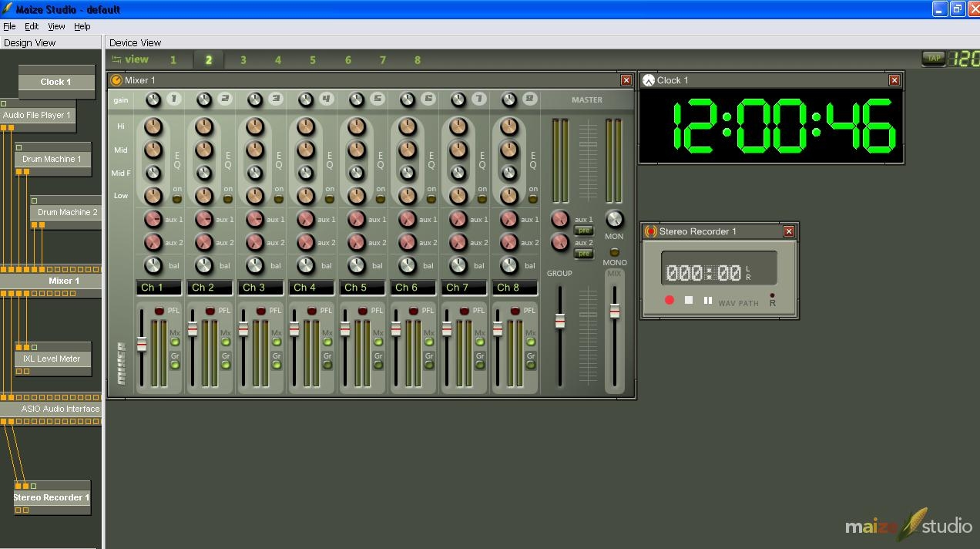
Task: Click the channel 8 gain knob
Action: pyautogui.click(x=509, y=99)
